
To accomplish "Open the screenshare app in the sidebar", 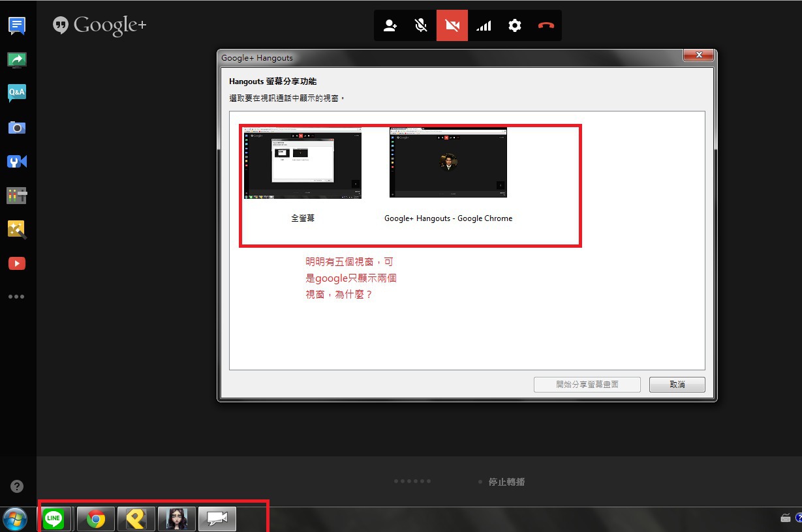I will point(17,60).
